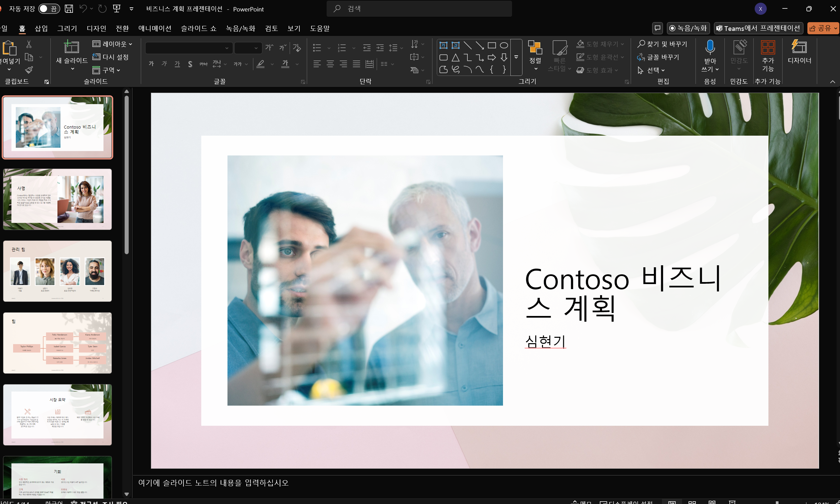Center-align paragraph text icon

pos(330,64)
